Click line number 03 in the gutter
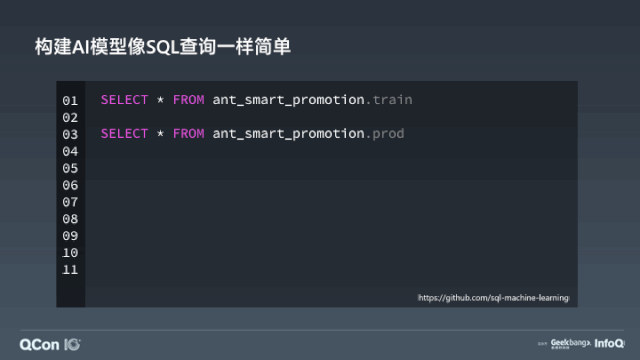Image resolution: width=640 pixels, height=360 pixels. 70,134
